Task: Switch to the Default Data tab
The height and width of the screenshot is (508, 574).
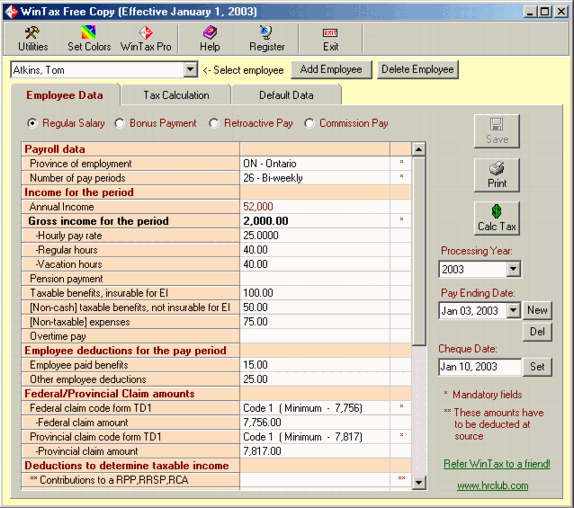Action: (x=286, y=95)
